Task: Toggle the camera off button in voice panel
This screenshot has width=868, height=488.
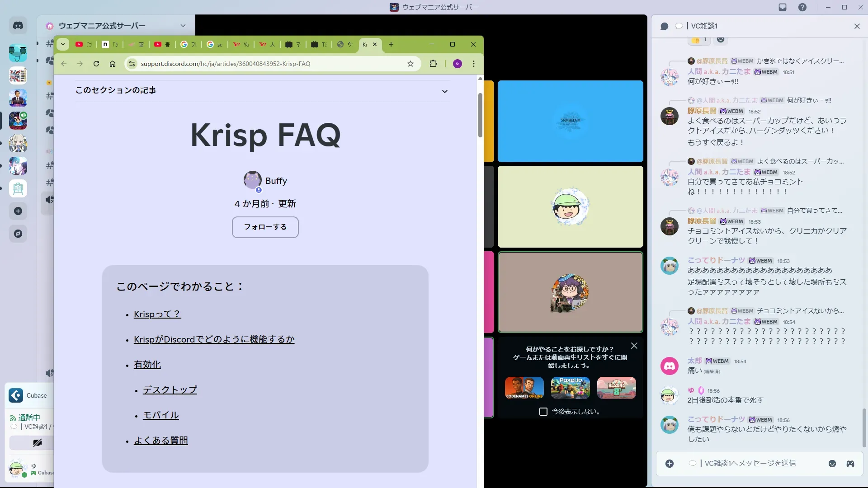Action: pos(37,443)
